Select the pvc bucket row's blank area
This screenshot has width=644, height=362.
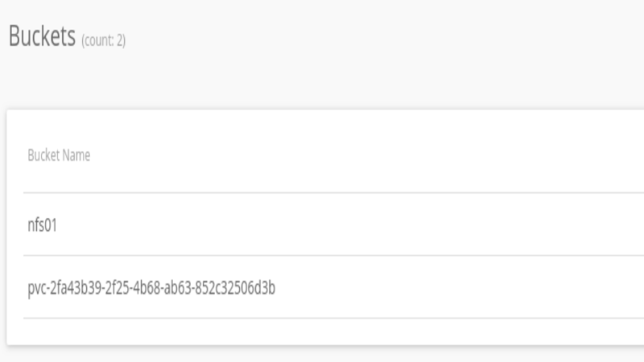tap(452, 287)
